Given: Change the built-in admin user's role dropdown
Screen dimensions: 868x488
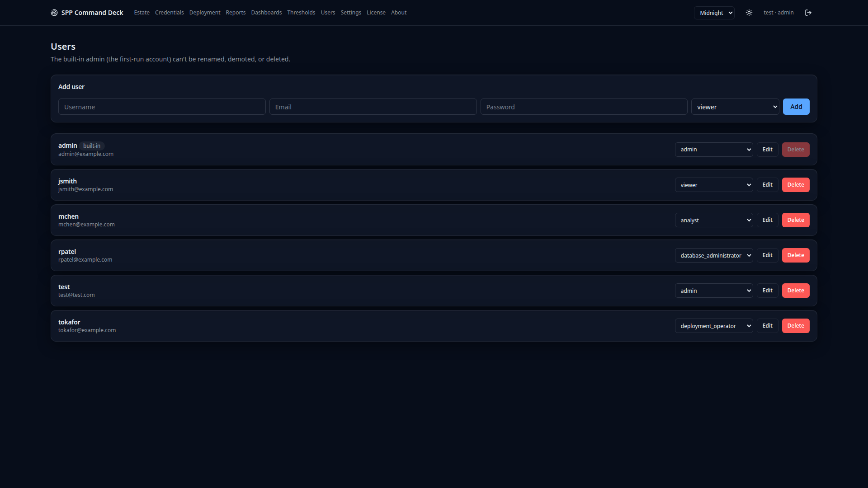Looking at the screenshot, I should 714,150.
